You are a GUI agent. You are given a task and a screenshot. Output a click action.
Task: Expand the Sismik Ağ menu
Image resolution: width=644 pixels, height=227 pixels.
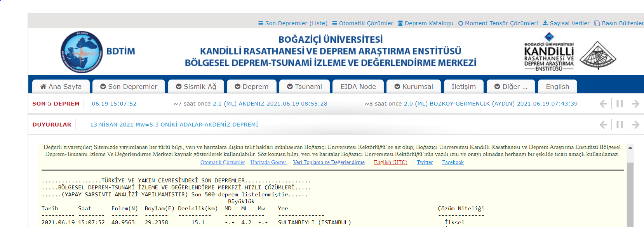pyautogui.click(x=196, y=87)
